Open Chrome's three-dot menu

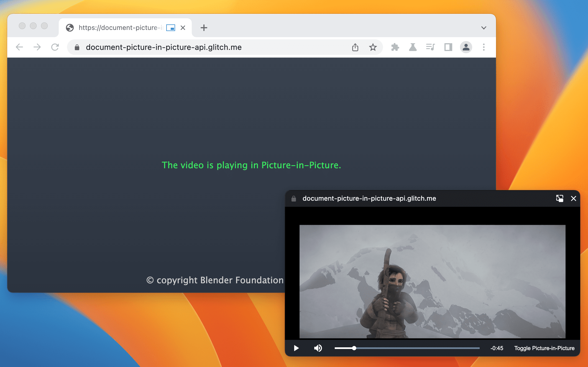[x=484, y=47]
